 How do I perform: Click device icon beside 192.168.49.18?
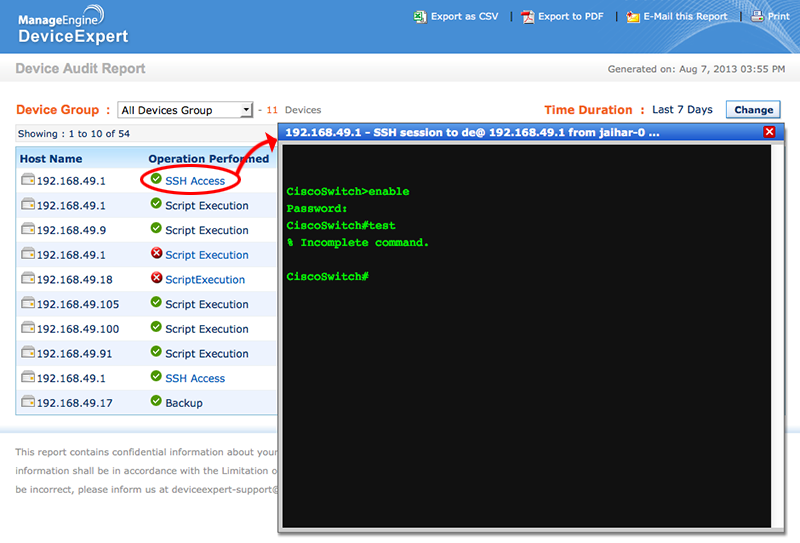28,278
